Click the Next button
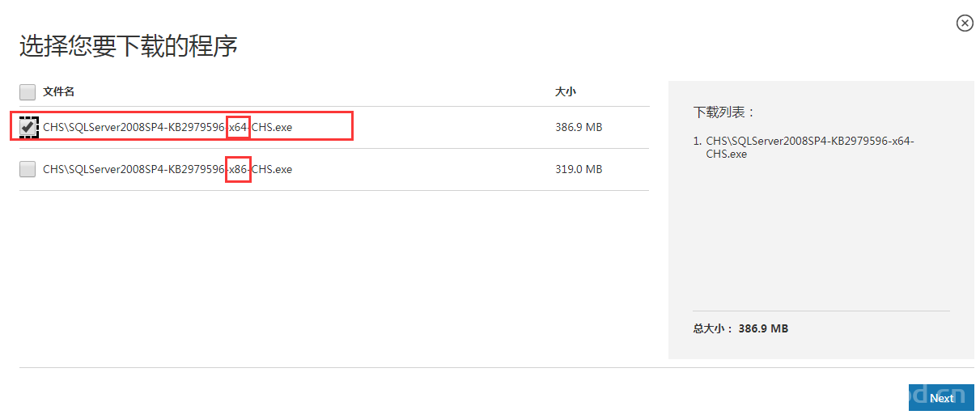The height and width of the screenshot is (419, 980). [x=940, y=397]
